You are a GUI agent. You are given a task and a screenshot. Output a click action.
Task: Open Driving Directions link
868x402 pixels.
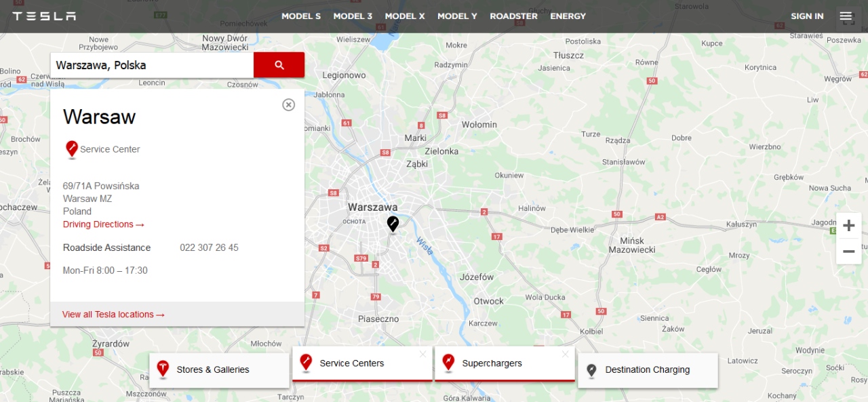[104, 224]
